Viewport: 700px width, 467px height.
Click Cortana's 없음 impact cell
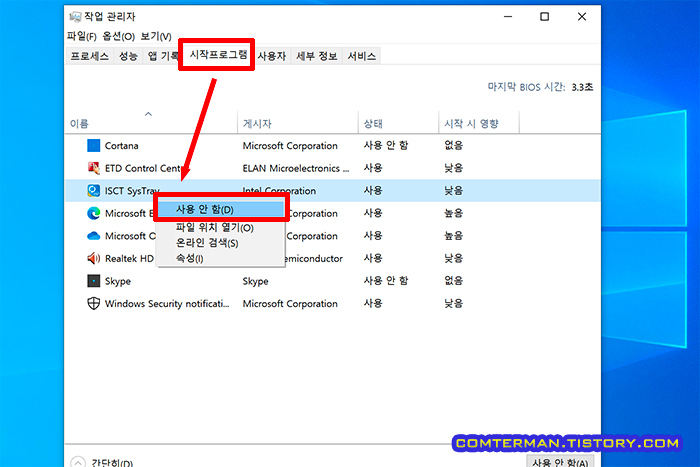click(453, 146)
